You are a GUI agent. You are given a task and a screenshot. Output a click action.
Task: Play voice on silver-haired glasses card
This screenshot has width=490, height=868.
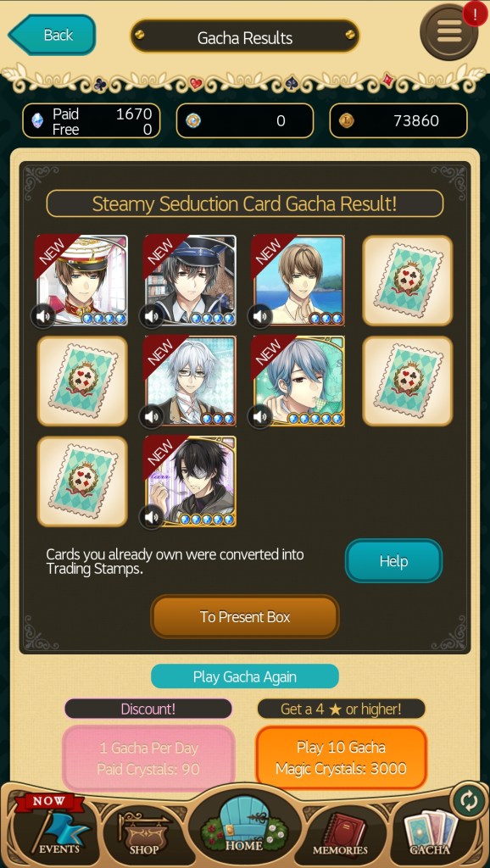[x=151, y=417]
